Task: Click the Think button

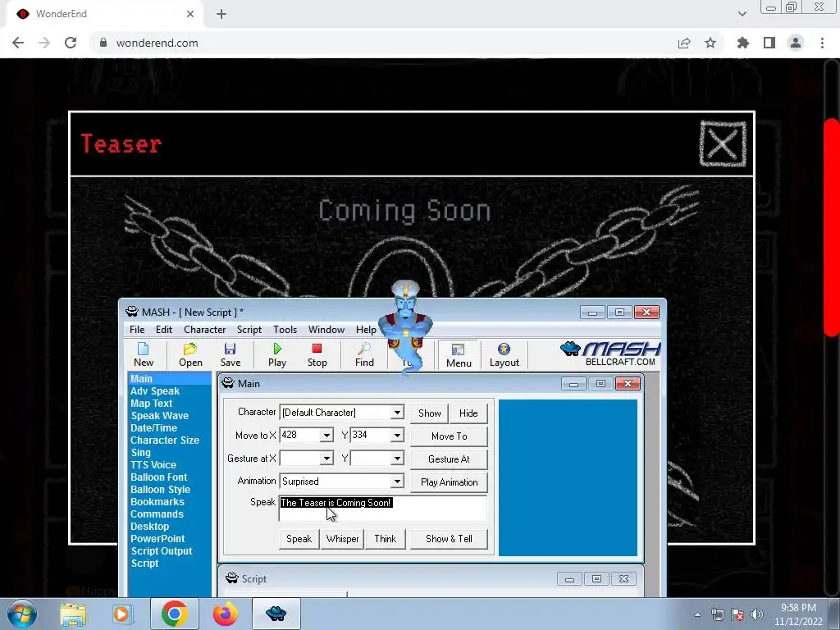Action: [386, 539]
